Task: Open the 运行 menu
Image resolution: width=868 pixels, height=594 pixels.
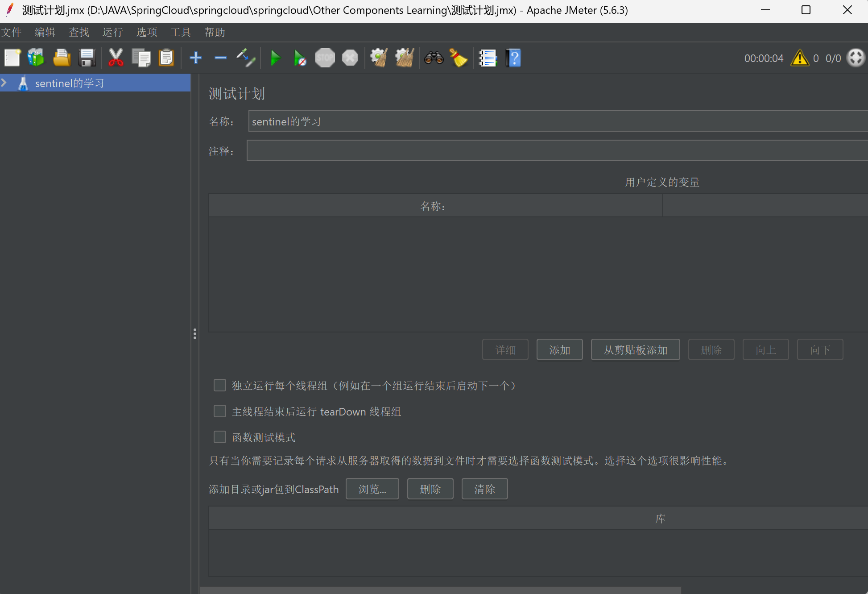Action: click(x=112, y=33)
